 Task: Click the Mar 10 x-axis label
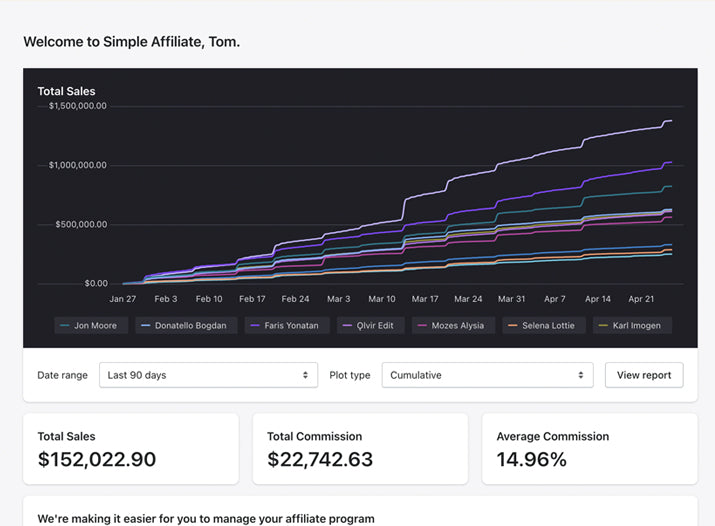click(382, 298)
